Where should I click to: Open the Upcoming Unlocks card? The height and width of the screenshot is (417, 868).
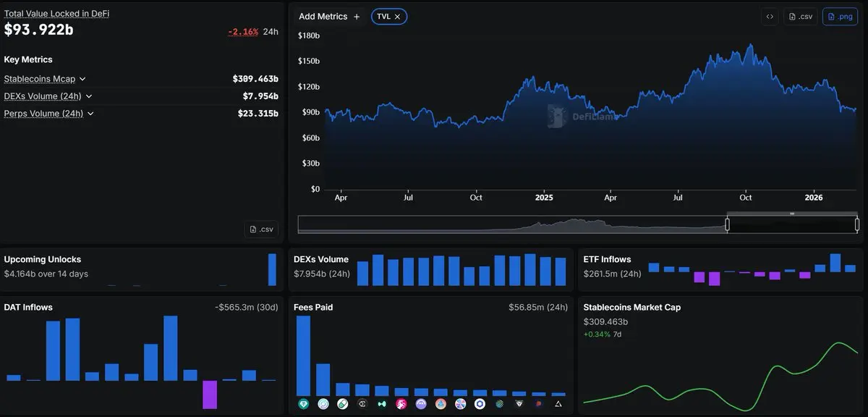pos(43,259)
